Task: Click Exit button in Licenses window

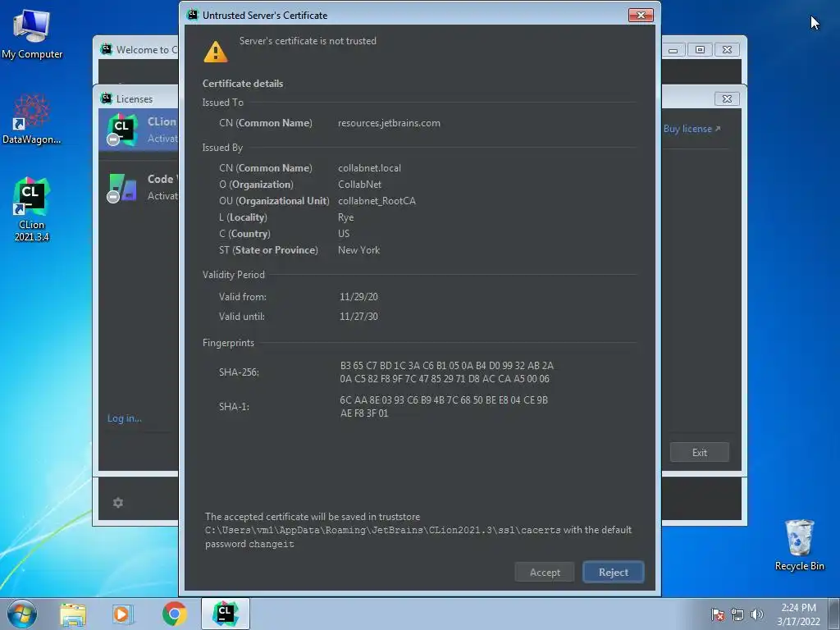Action: click(x=699, y=452)
